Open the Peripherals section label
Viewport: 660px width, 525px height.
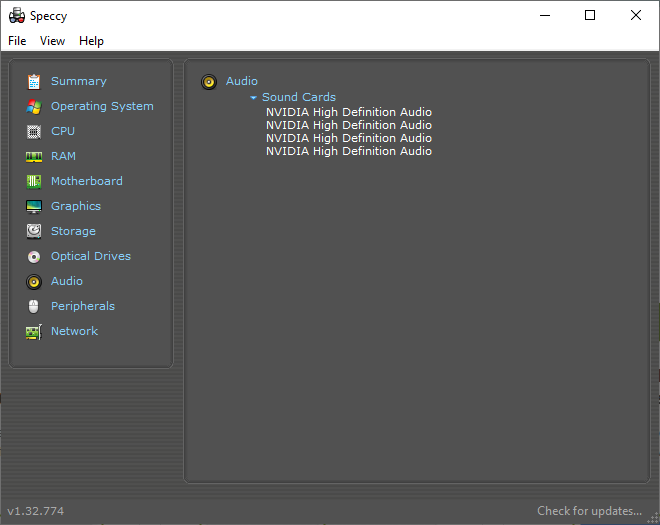coord(83,306)
